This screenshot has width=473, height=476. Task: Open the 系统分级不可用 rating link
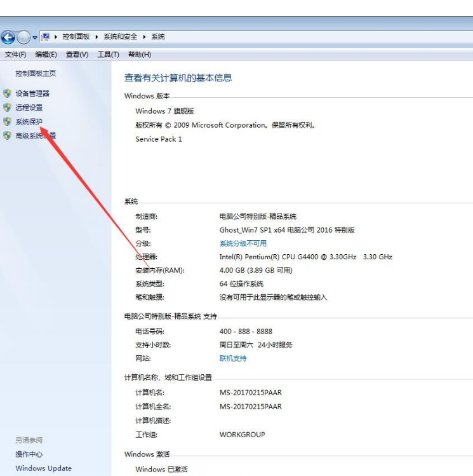pos(243,243)
